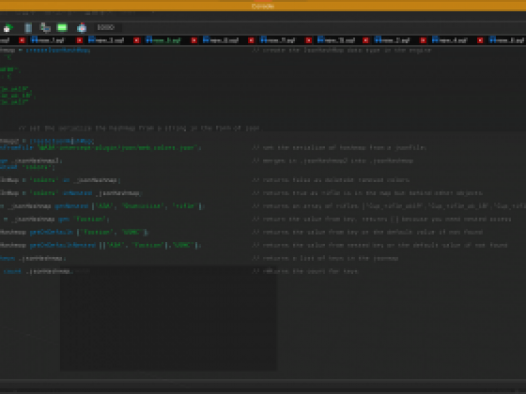
Task: Click the comment 'returns the count for keys'
Action: pos(306,271)
